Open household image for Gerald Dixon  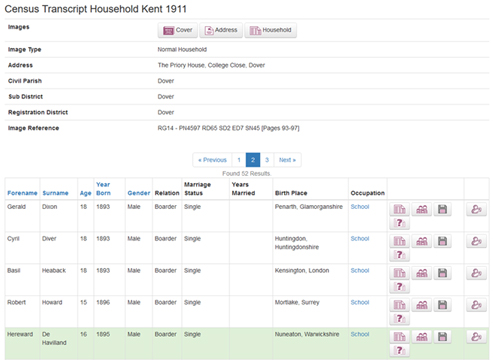(x=399, y=209)
